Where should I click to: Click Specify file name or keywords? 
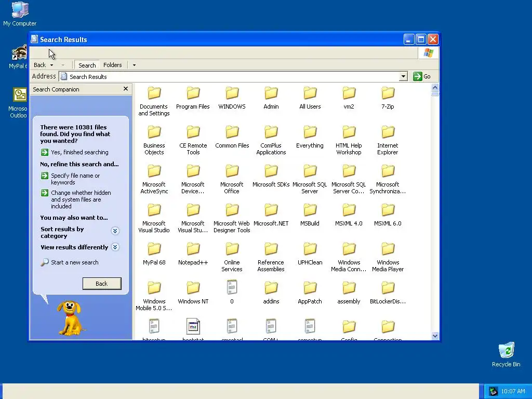pos(71,179)
